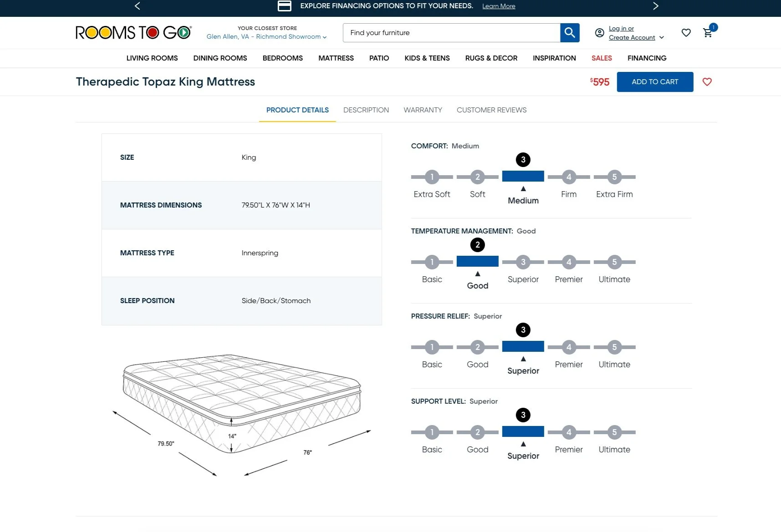Click the Rooms To Go logo

(x=133, y=32)
